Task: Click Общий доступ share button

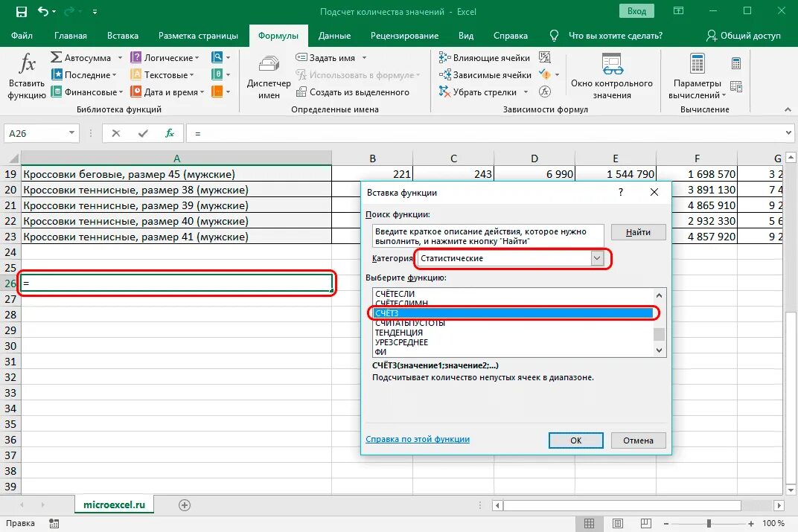Action: pos(744,36)
